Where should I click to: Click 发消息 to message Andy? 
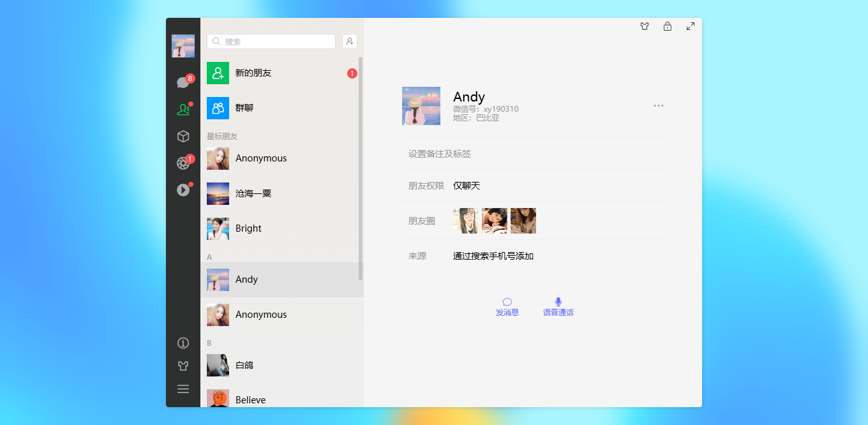coord(506,307)
